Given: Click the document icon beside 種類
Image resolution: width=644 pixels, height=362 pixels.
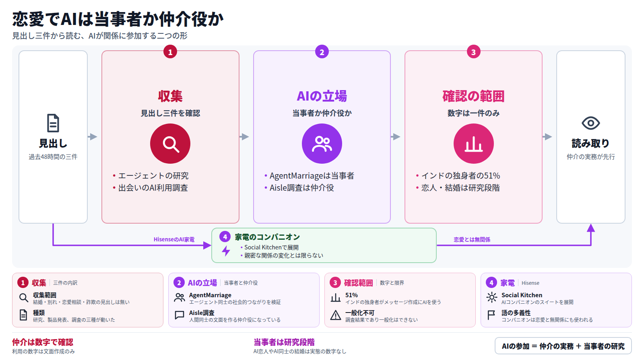Looking at the screenshot, I should (24, 315).
